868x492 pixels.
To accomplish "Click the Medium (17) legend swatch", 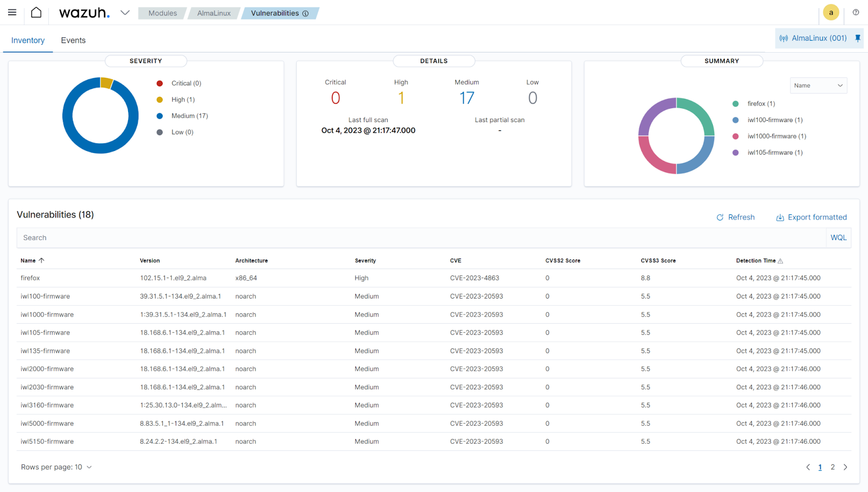I will pos(159,116).
